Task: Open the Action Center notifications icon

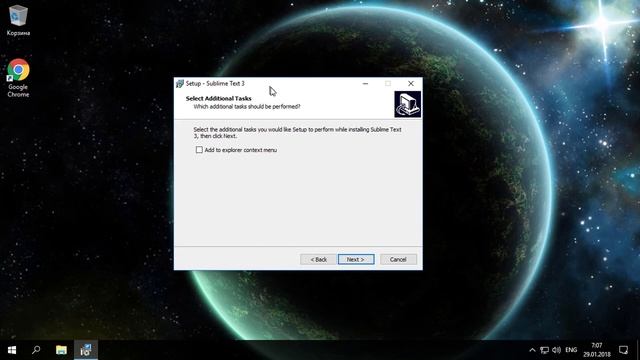Action: pyautogui.click(x=623, y=350)
